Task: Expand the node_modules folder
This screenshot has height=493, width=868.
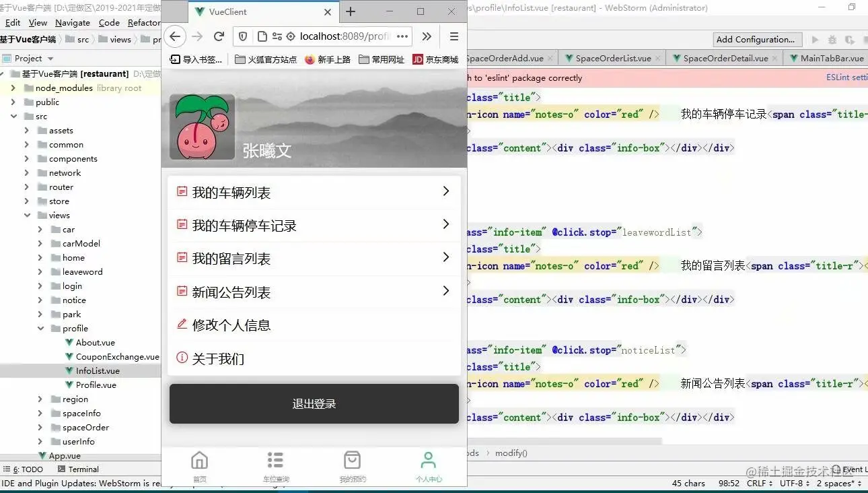Action: point(13,88)
